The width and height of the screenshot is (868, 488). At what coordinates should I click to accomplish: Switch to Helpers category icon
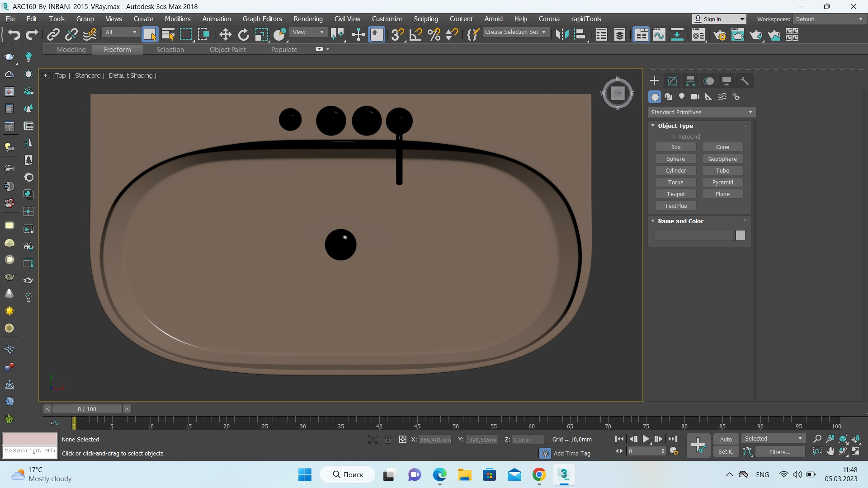coord(709,97)
